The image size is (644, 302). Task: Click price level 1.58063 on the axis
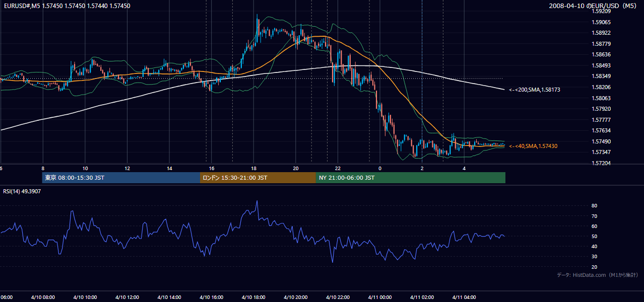[601, 98]
